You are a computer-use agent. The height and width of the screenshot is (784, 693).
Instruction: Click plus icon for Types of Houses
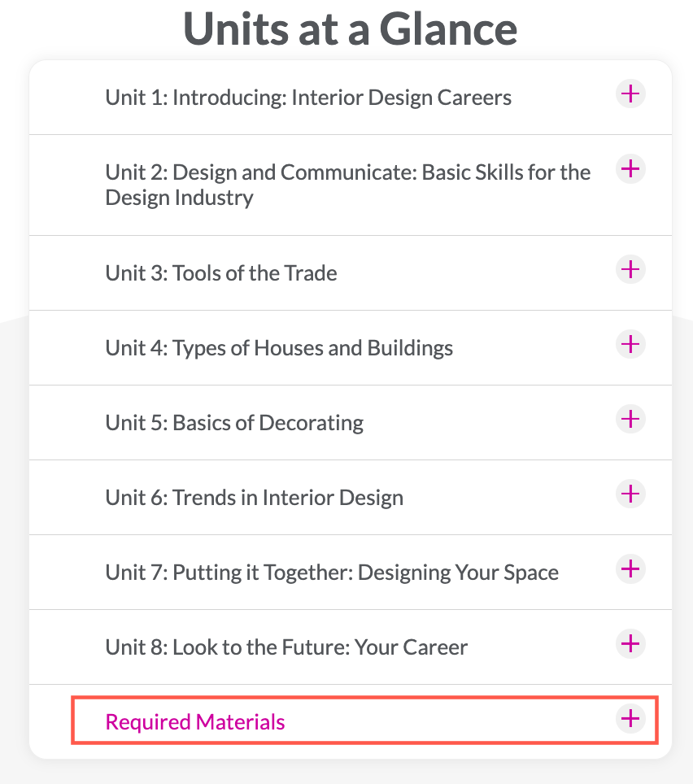630,344
